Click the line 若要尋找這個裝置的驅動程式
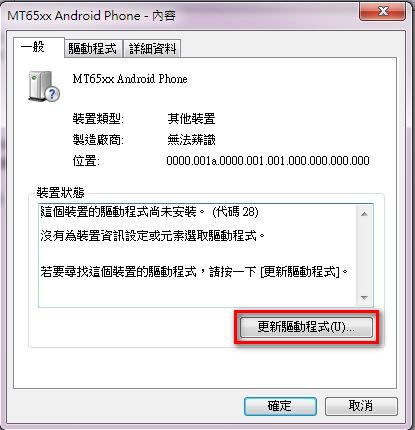 point(195,272)
